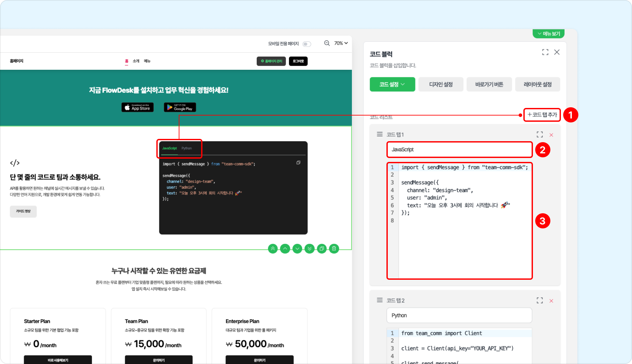Select Python tab in code preview
This screenshot has height=364, width=632.
[x=186, y=148]
